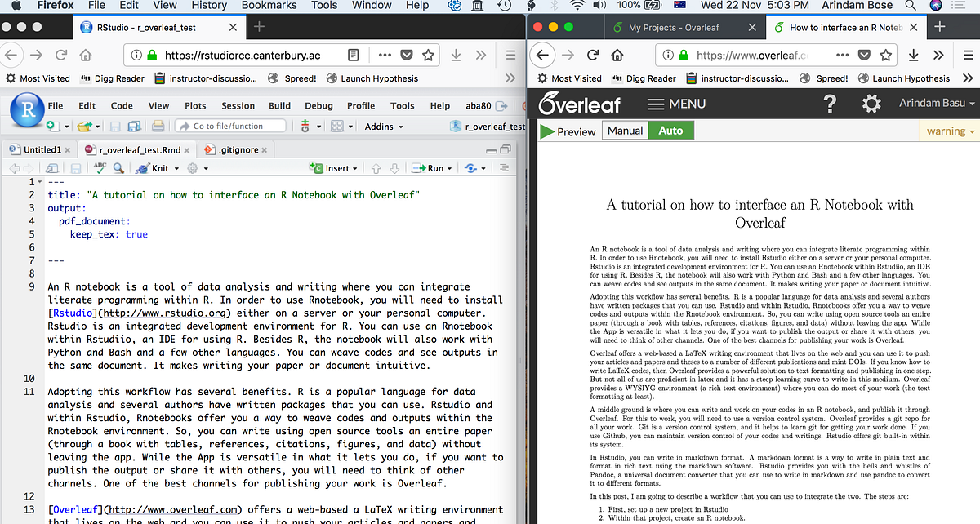Click the RStudio sign-out icon beside aba80
Viewport: 980px width, 524px height.
click(503, 106)
